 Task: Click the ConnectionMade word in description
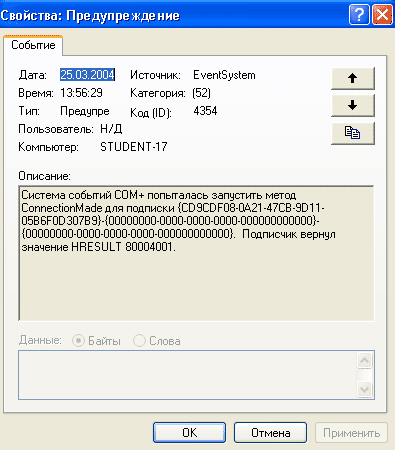[x=62, y=208]
